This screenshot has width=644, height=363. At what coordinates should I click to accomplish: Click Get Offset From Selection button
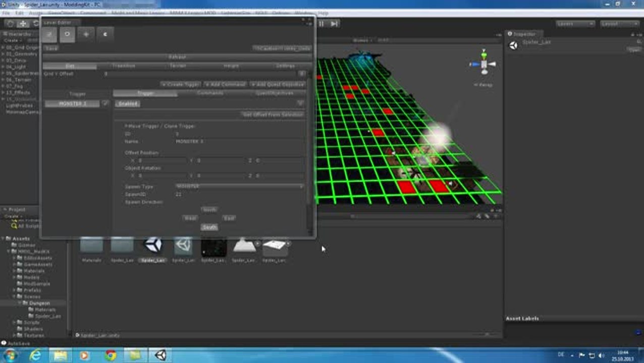coord(273,115)
